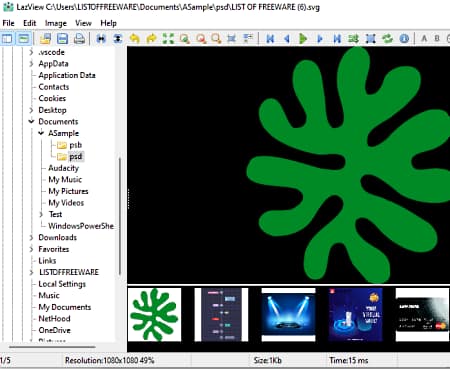Click the orange magnifier zoom icon
This screenshot has width=450, height=369.
pos(216,39)
